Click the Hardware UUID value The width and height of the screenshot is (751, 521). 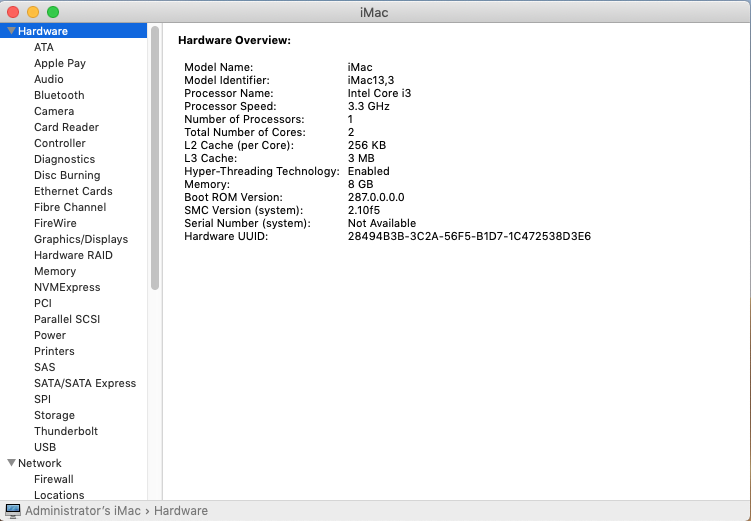click(469, 237)
